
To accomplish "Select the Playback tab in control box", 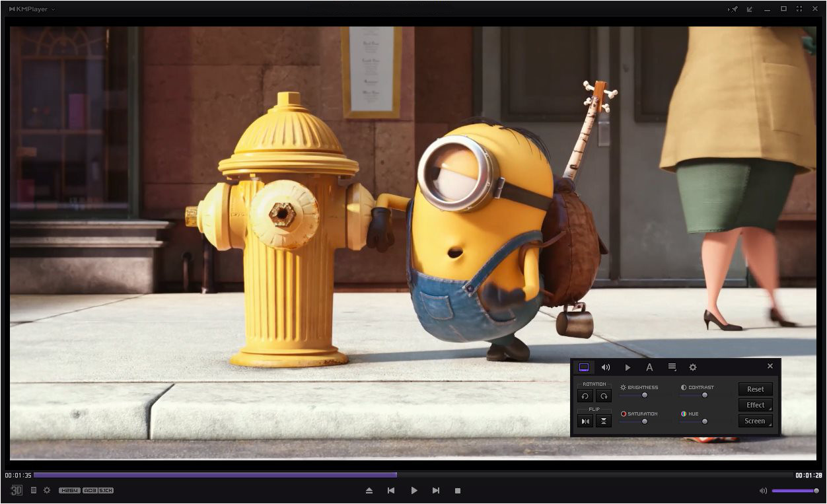I will tap(628, 367).
